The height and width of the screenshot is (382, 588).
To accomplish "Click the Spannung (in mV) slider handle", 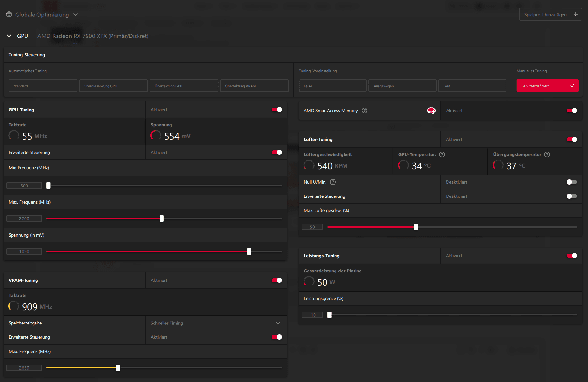I will [249, 251].
